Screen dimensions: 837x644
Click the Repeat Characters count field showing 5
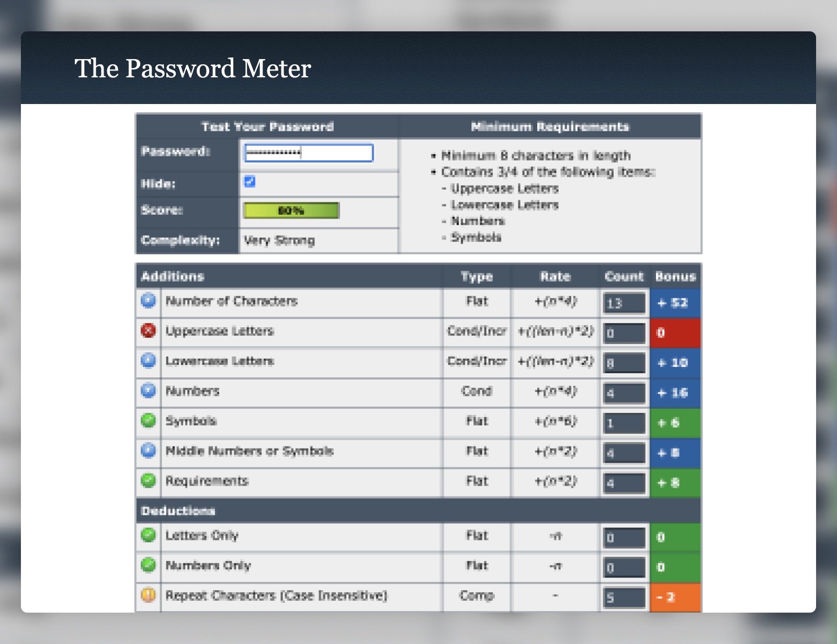[624, 596]
